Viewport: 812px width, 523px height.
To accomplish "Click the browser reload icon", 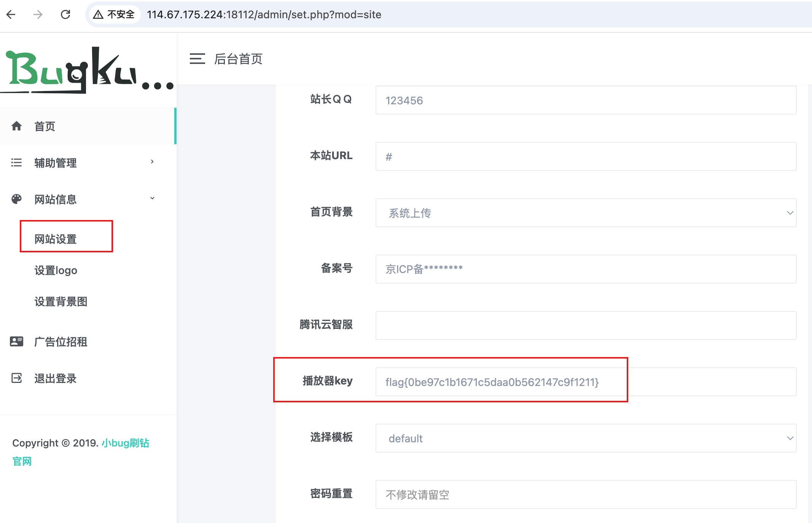I will coord(65,14).
